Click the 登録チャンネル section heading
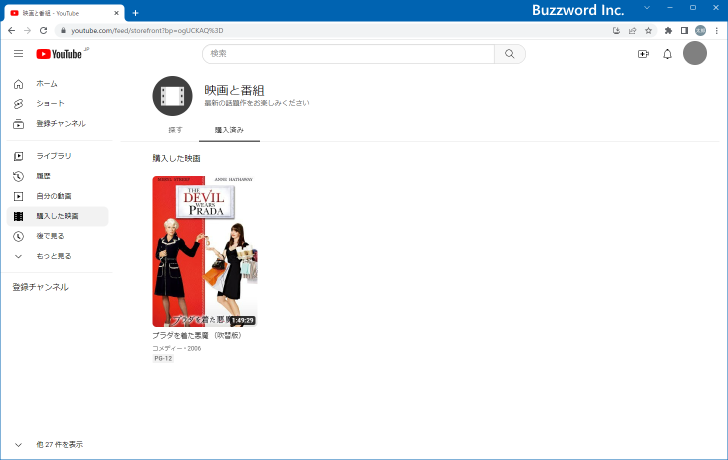The width and height of the screenshot is (728, 460). click(40, 287)
